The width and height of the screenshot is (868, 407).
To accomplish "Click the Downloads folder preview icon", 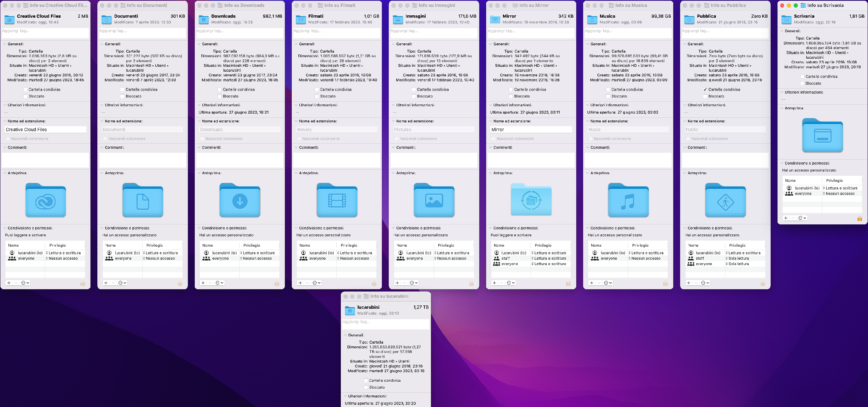I will pos(240,200).
